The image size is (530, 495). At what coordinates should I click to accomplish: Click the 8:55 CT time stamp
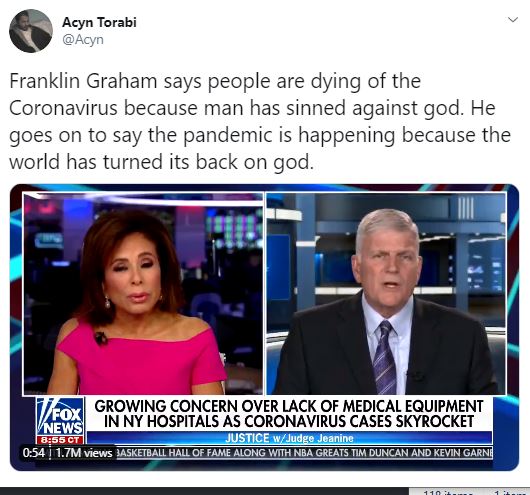click(x=59, y=440)
